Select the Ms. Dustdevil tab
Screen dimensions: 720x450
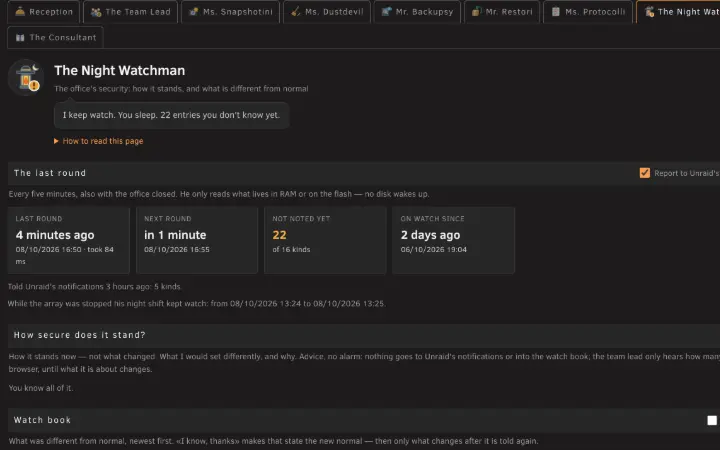327,12
